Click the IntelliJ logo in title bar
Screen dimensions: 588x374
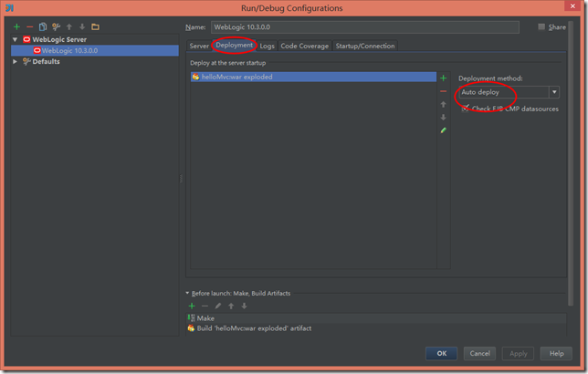click(10, 7)
